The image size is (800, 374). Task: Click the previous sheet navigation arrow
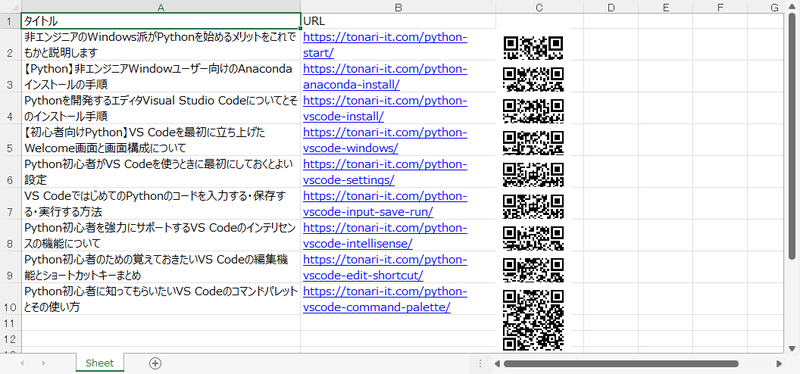(22, 363)
